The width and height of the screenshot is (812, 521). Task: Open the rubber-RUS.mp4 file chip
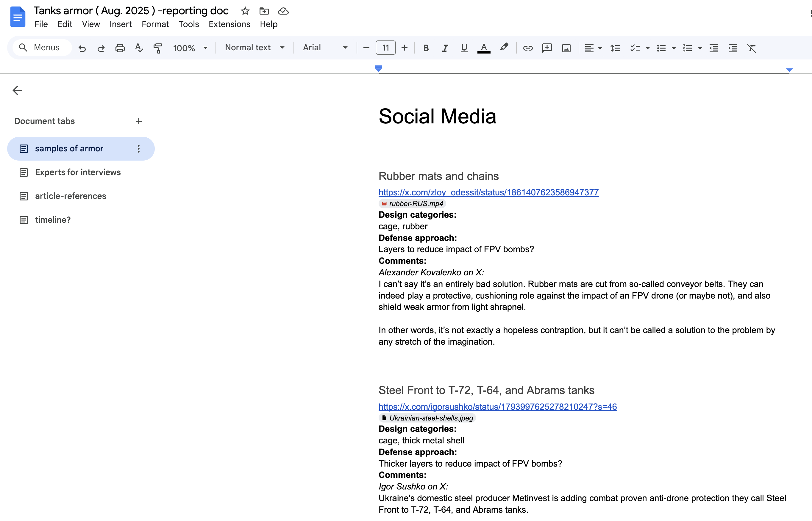(412, 203)
